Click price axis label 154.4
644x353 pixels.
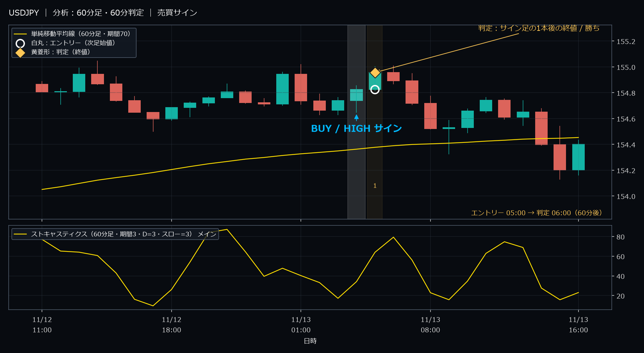pyautogui.click(x=626, y=145)
